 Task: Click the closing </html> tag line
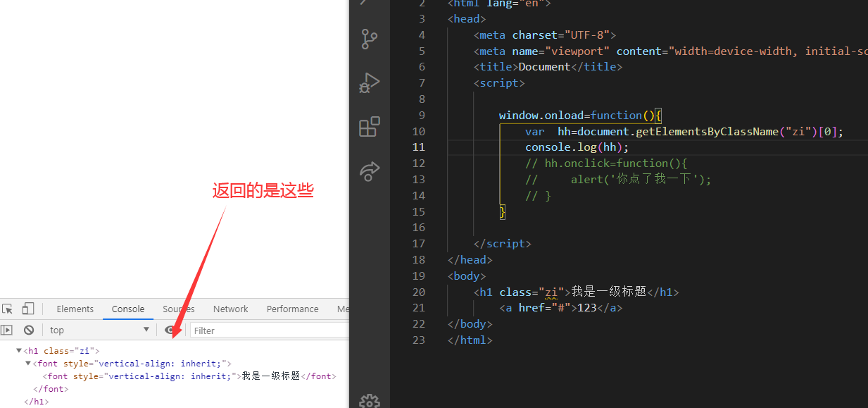click(470, 340)
